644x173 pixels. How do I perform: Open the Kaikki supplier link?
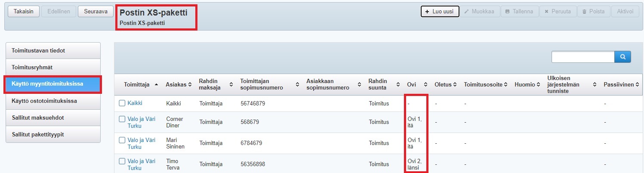tap(135, 103)
